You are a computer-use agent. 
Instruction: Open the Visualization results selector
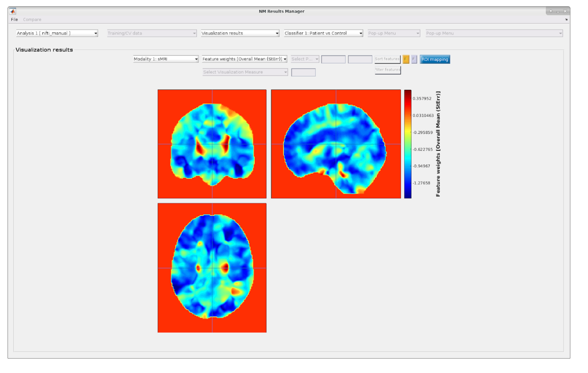tap(240, 33)
